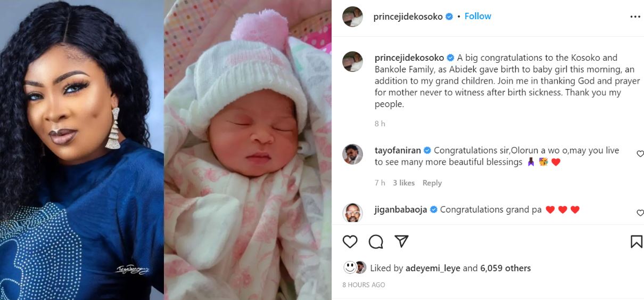Open princejidekosoko profile from header username
Screen dimensions: 644x300
click(408, 17)
